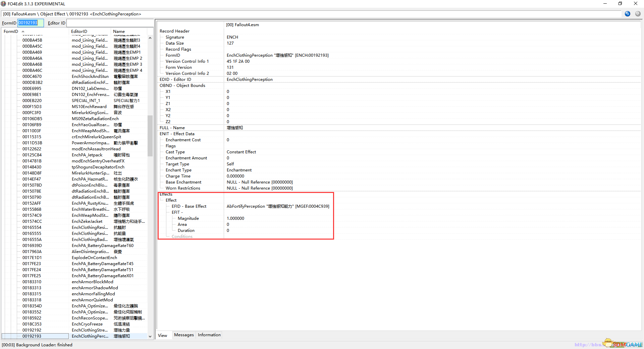
Task: Click the grey forward navigation icon
Action: coord(638,14)
